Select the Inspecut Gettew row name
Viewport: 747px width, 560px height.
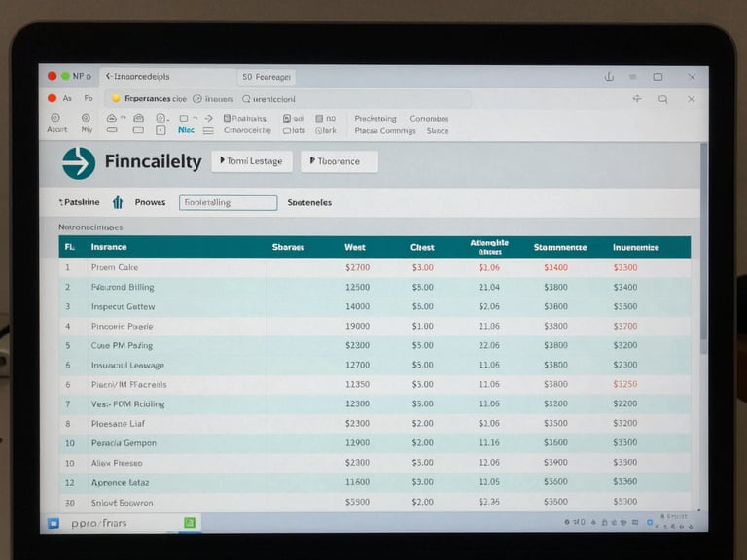[x=123, y=306]
